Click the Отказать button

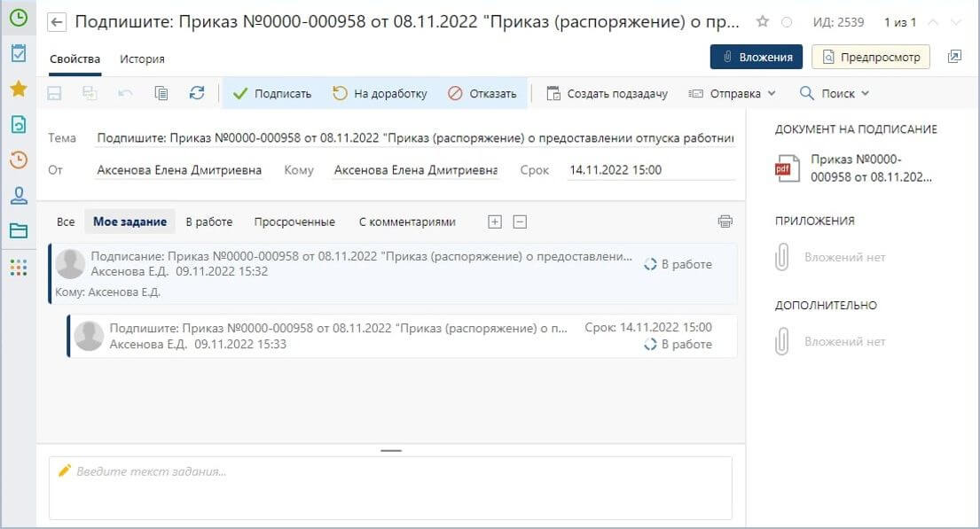(482, 93)
